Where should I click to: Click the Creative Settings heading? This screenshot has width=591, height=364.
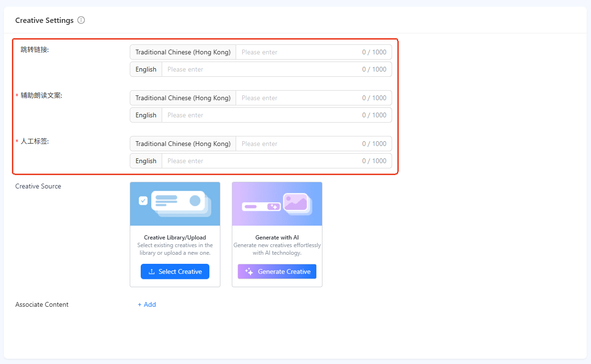(x=44, y=20)
